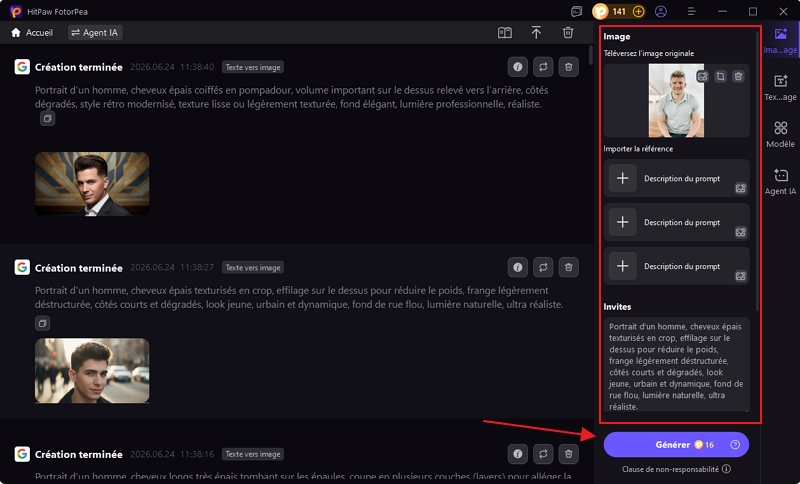The width and height of the screenshot is (800, 484).
Task: Delete the 11:38:27 creation entry
Action: (x=568, y=267)
